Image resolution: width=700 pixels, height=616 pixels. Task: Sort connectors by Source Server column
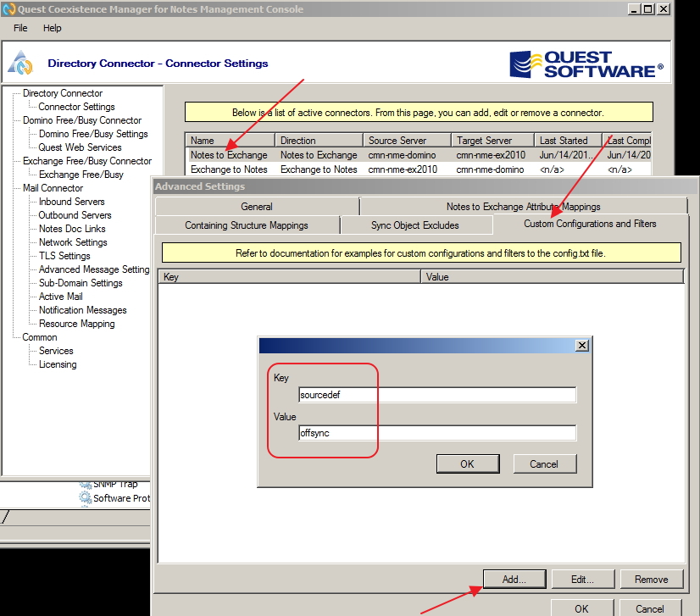[x=407, y=140]
